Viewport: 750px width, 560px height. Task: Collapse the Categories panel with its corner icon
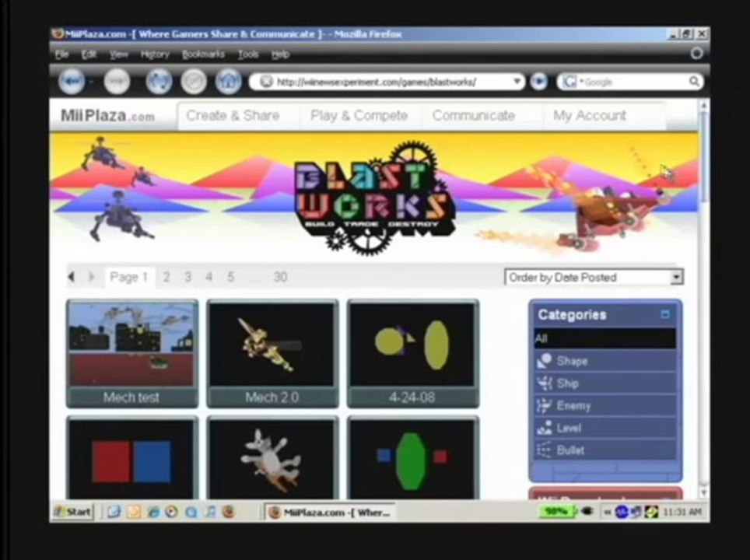tap(665, 314)
